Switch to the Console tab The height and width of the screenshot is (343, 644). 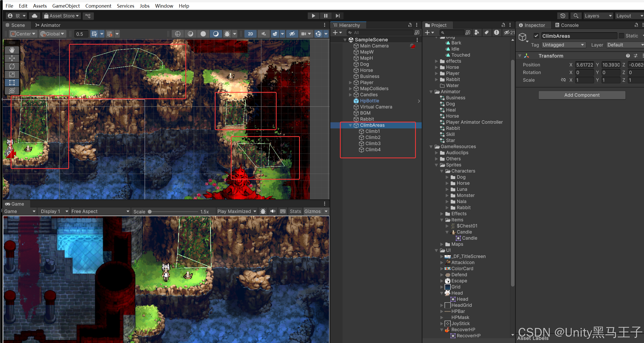click(x=567, y=25)
